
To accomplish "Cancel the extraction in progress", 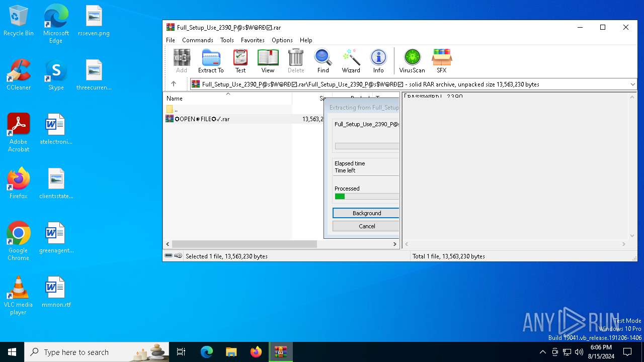I will coord(366,226).
